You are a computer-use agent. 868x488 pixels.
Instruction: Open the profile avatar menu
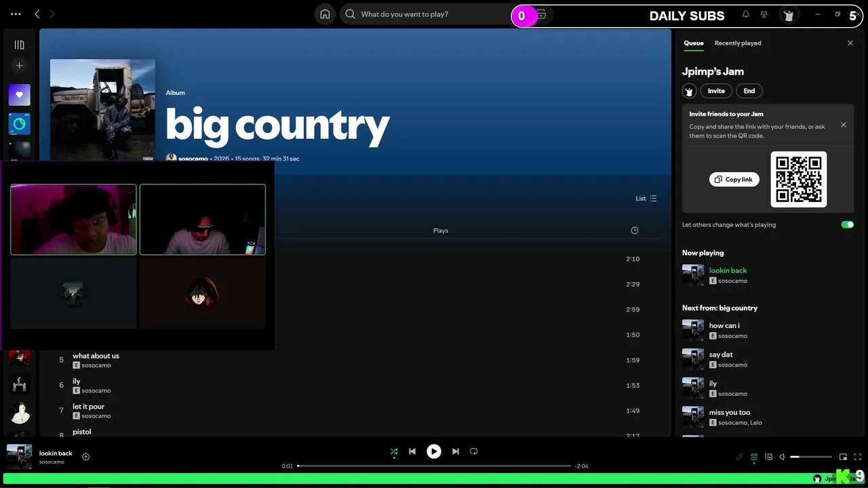(x=788, y=15)
